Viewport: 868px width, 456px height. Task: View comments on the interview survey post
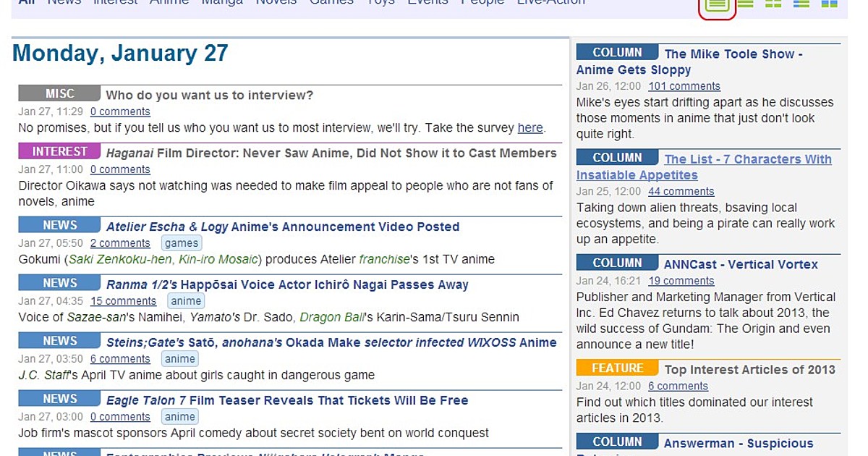120,111
